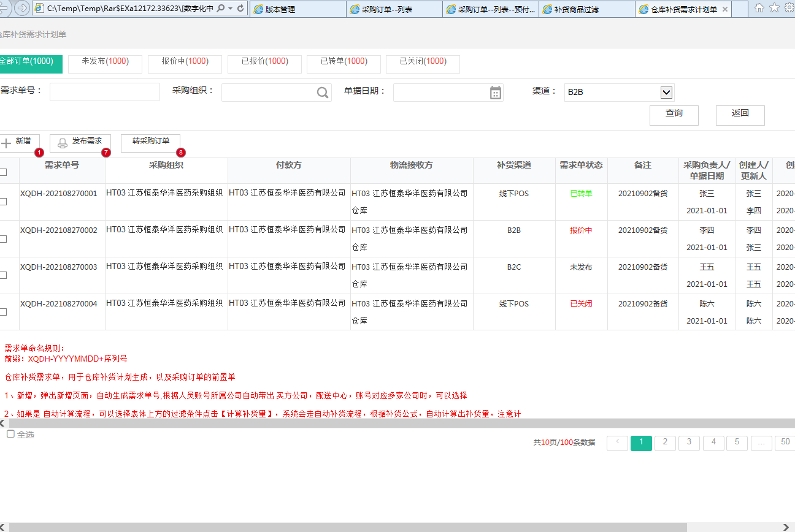Viewport: 795px width, 532px height.
Task: Open the 补货商品过滤 browser tab
Action: pos(587,9)
